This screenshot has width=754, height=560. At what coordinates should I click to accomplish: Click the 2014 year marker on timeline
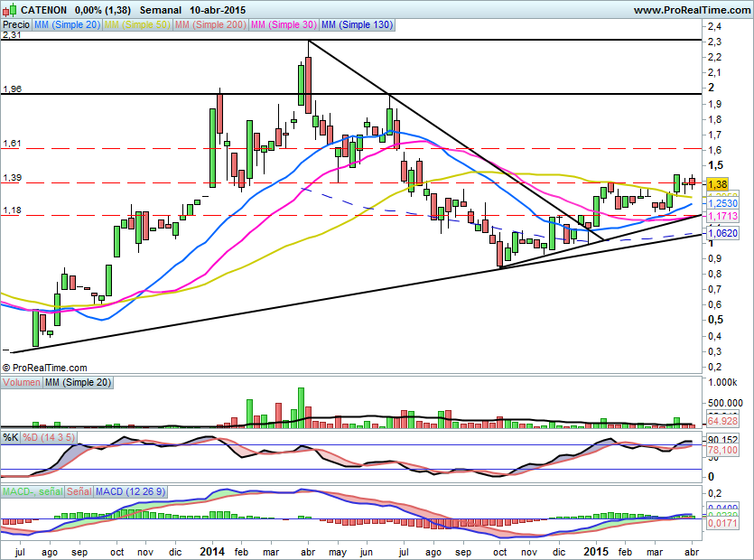click(212, 551)
